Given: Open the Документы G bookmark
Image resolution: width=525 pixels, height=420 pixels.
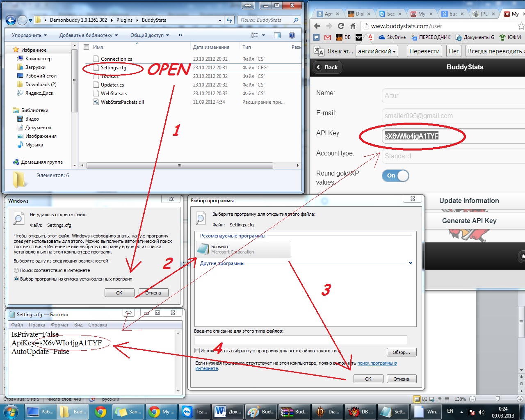Looking at the screenshot, I should click(475, 37).
